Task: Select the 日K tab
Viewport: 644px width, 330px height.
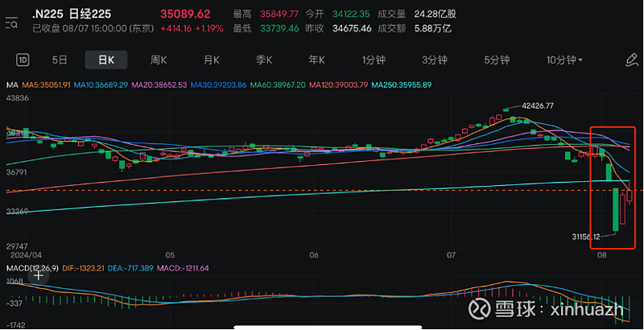Action: tap(106, 60)
